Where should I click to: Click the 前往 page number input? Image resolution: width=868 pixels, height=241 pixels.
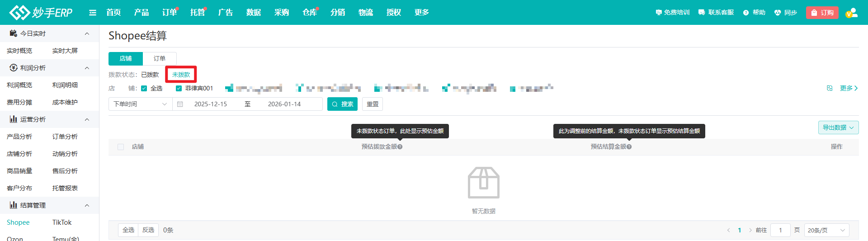point(780,230)
